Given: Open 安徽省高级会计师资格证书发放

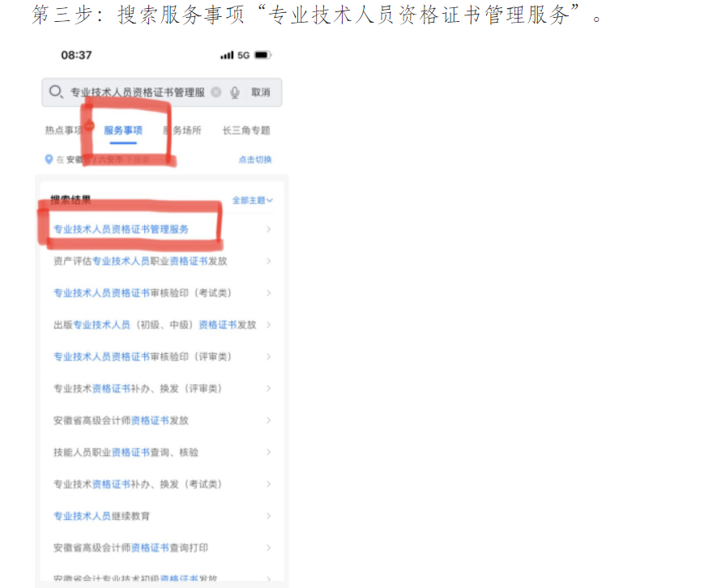Looking at the screenshot, I should tap(122, 420).
